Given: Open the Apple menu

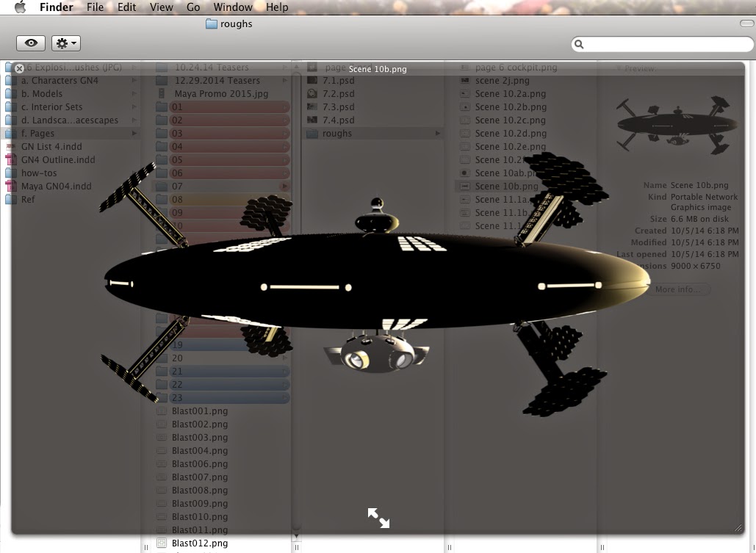Looking at the screenshot, I should pos(20,7).
